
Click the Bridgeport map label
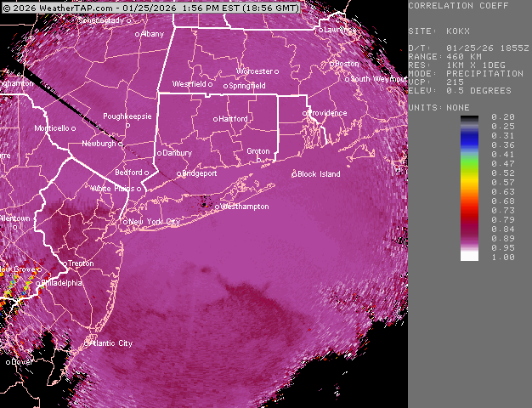(x=201, y=173)
